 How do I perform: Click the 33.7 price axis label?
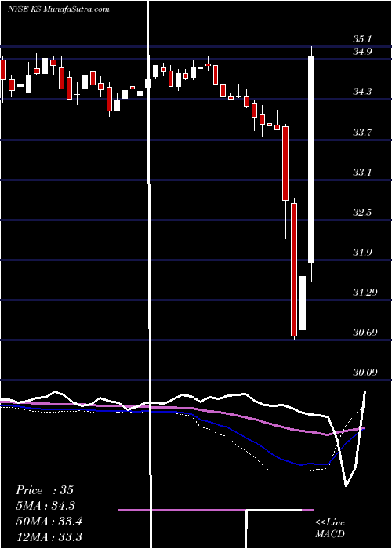tap(362, 133)
